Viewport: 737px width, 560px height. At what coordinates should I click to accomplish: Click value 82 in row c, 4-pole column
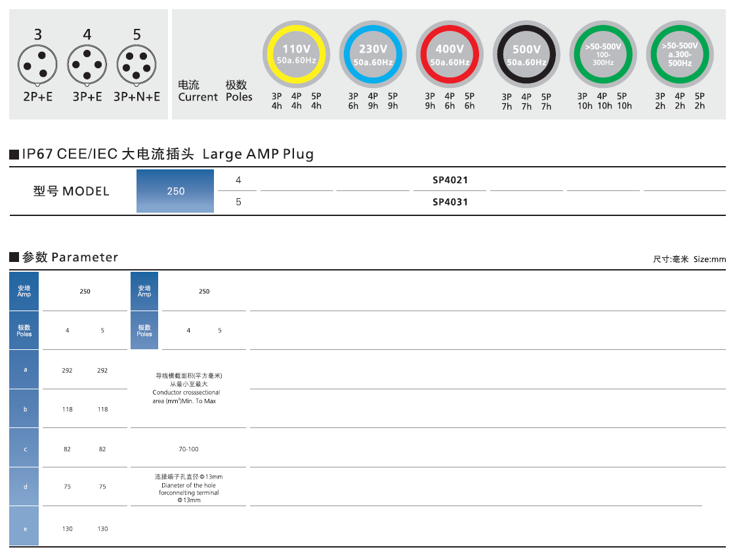point(67,449)
